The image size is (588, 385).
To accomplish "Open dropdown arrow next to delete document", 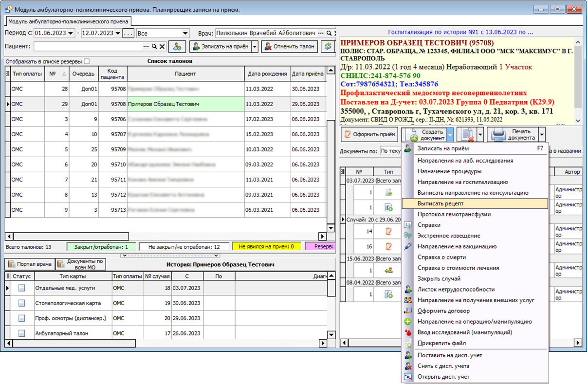I will pos(481,134).
